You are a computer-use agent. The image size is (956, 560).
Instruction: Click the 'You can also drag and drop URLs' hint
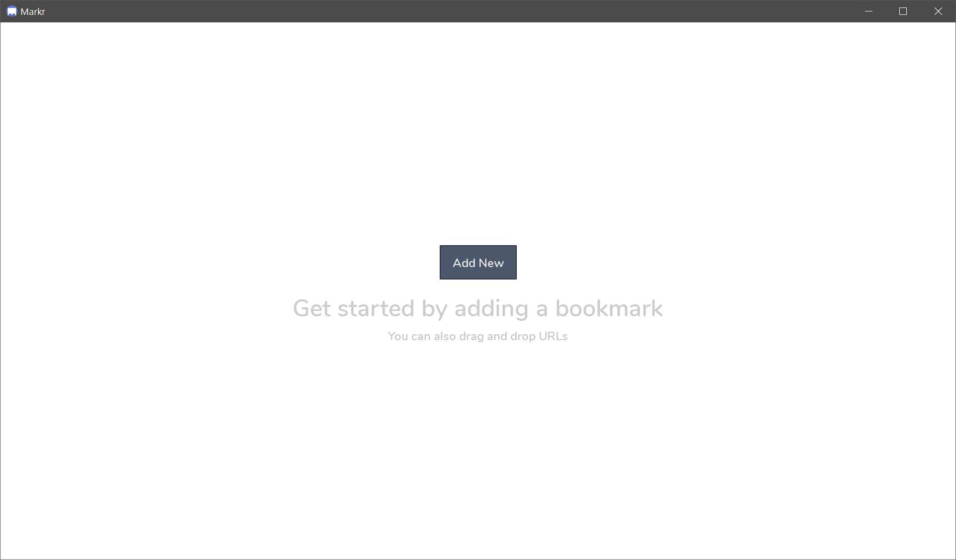(478, 336)
